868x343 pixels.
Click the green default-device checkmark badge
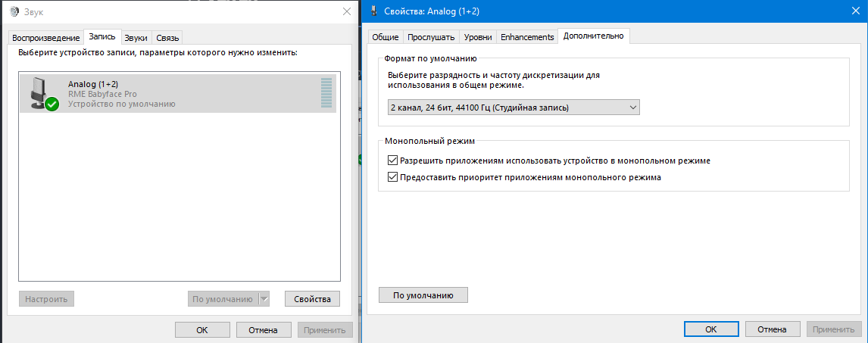(52, 104)
